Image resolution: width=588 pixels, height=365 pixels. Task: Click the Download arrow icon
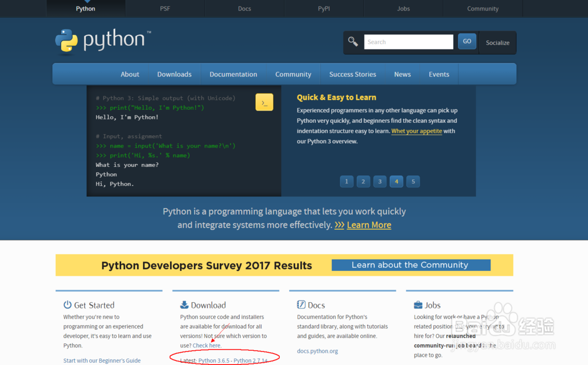(x=184, y=304)
